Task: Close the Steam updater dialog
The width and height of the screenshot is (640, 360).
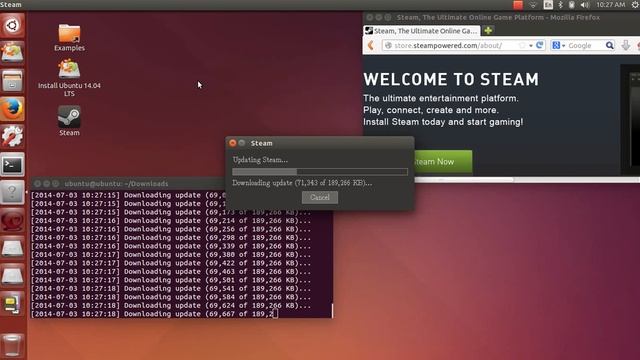Action: [x=233, y=143]
